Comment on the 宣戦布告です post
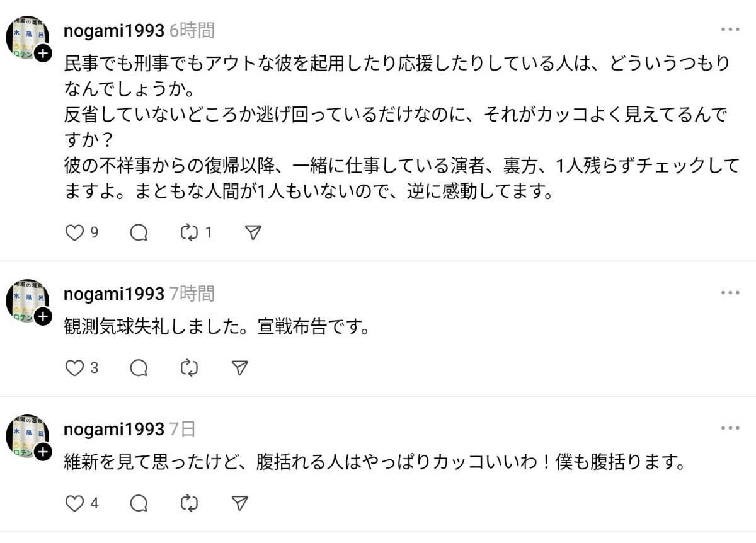The width and height of the screenshot is (756, 543). pyautogui.click(x=139, y=368)
